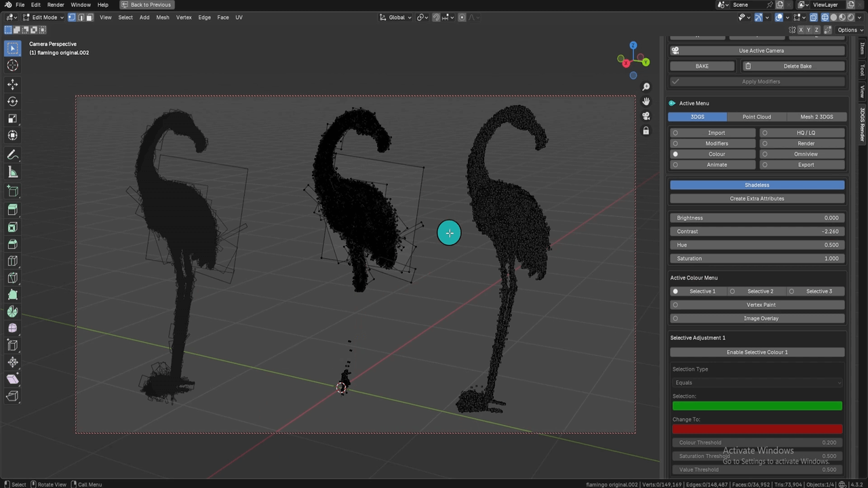The image size is (868, 488).
Task: Open the Mesh menu
Action: click(163, 18)
